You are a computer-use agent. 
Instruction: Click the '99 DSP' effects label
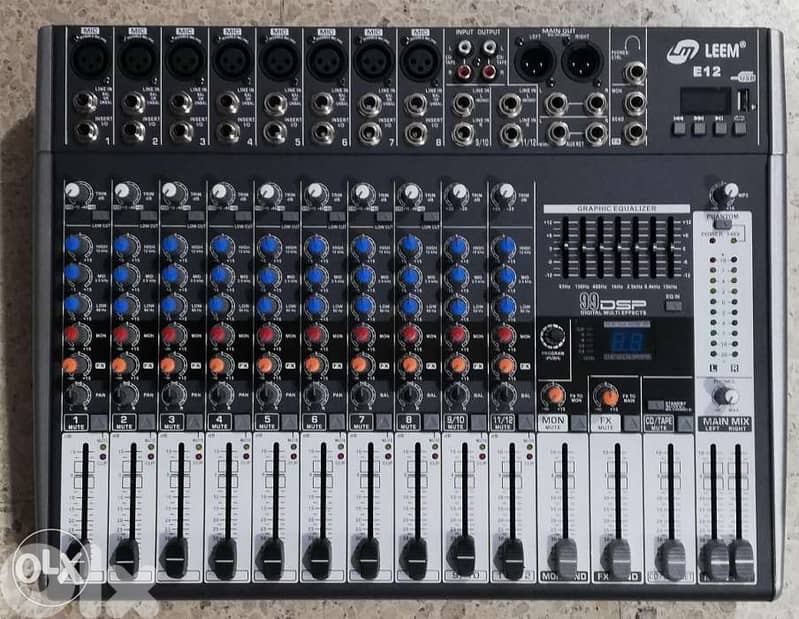point(613,304)
